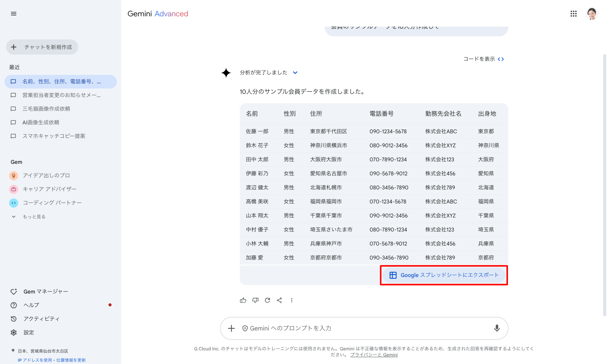The image size is (607, 364).
Task: Open the chat starting with 名前、性別、住所、電話番号
Action: point(61,82)
